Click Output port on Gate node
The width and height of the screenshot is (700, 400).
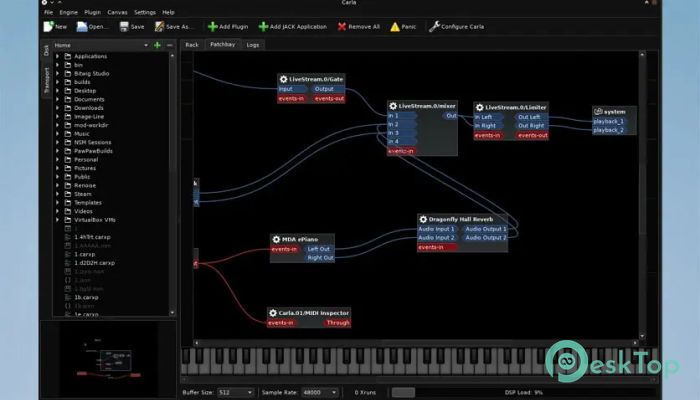327,89
